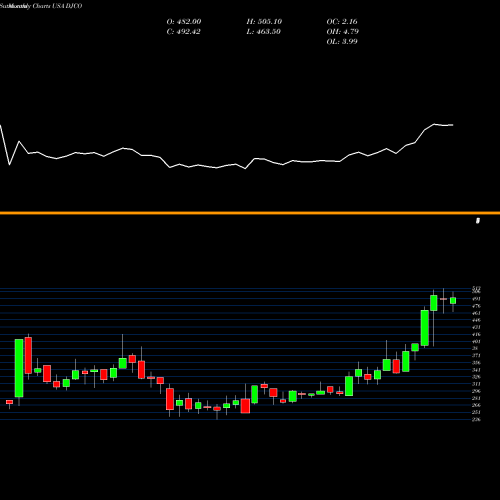This screenshot has width=500, height=500.
Task: Click the 281 price axis label
Action: point(476,398)
